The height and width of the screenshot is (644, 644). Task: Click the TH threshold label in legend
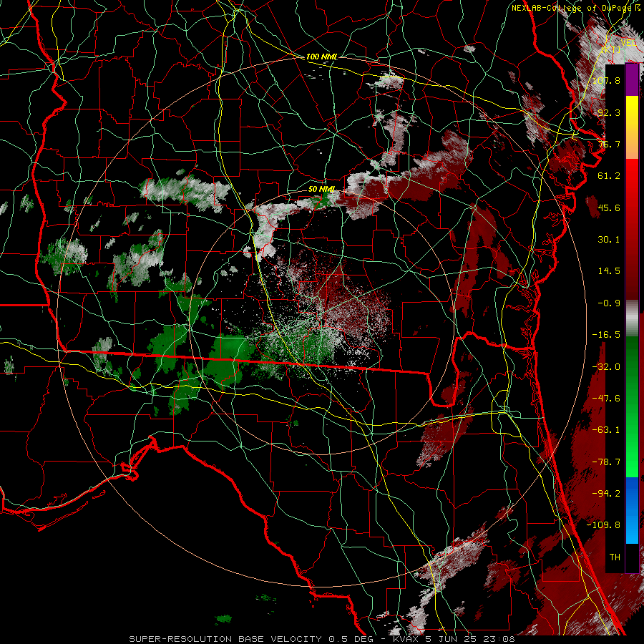click(x=615, y=557)
